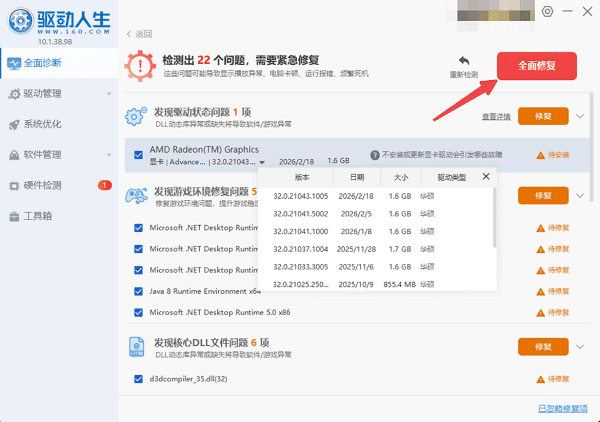Image resolution: width=600 pixels, height=422 pixels.
Task: Uncheck the d3dcompiler_35.dll(32) checkbox
Action: pyautogui.click(x=139, y=379)
